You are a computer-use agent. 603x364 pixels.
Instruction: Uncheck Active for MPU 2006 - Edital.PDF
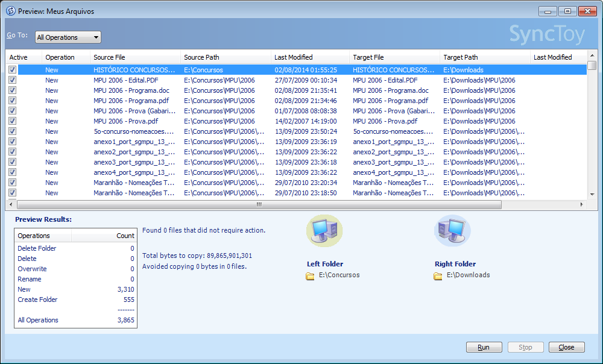pyautogui.click(x=12, y=80)
